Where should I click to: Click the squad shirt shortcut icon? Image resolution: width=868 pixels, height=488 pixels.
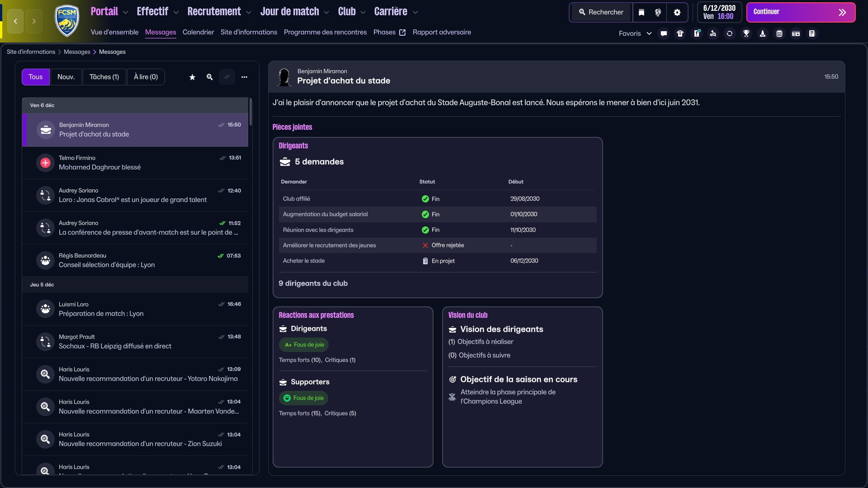pos(680,33)
